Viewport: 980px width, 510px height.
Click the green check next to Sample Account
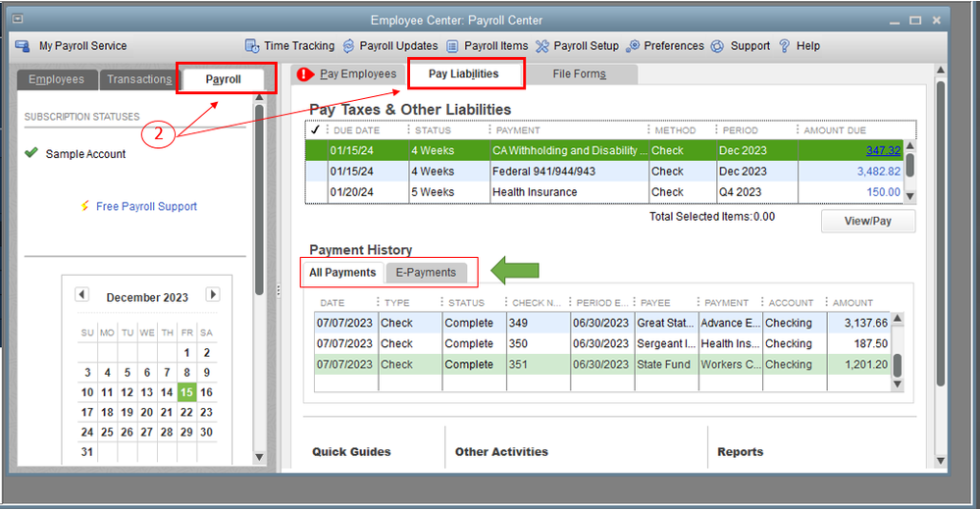[31, 152]
